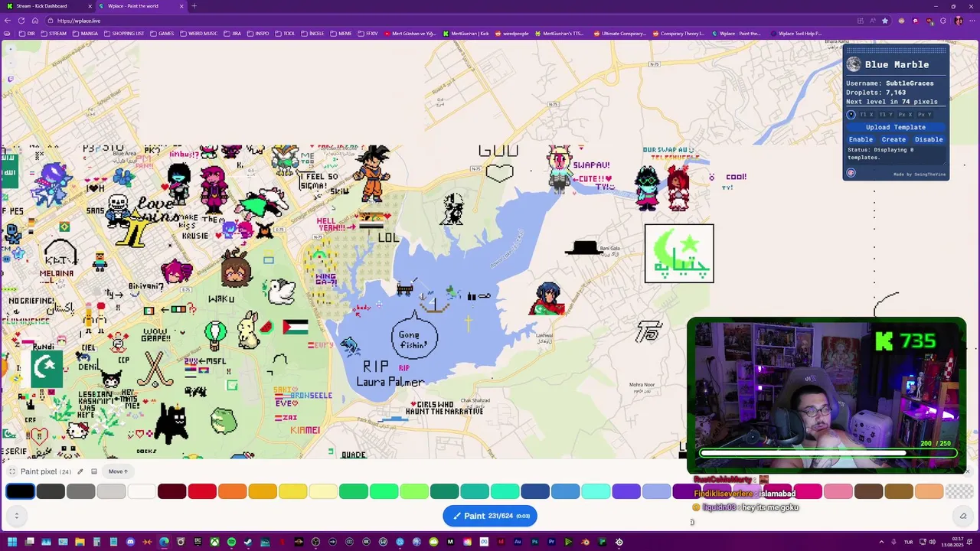Open the DIR bookmarks folder
Image resolution: width=980 pixels, height=551 pixels.
pos(25,34)
